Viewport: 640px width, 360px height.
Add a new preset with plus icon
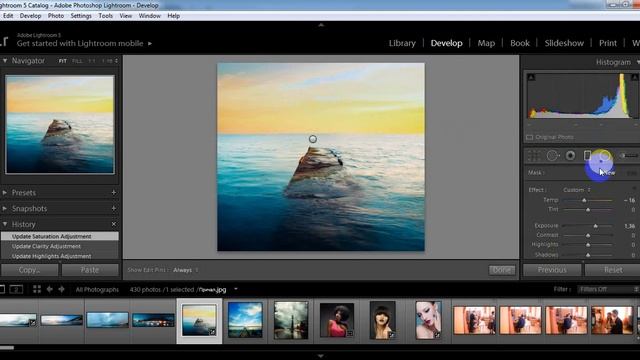(114, 193)
